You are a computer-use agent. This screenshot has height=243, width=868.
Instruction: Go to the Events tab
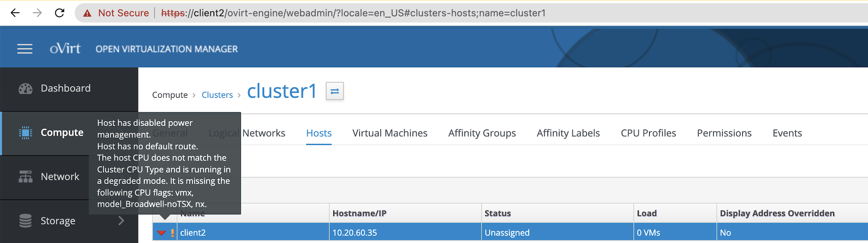[787, 133]
